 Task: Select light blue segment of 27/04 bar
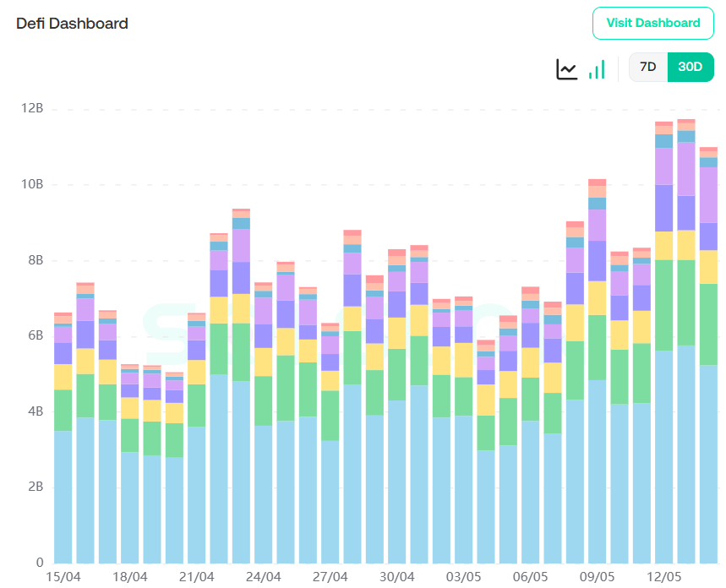(330, 502)
